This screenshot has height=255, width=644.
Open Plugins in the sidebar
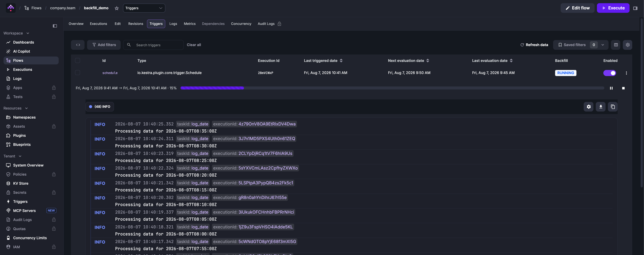pos(31,135)
